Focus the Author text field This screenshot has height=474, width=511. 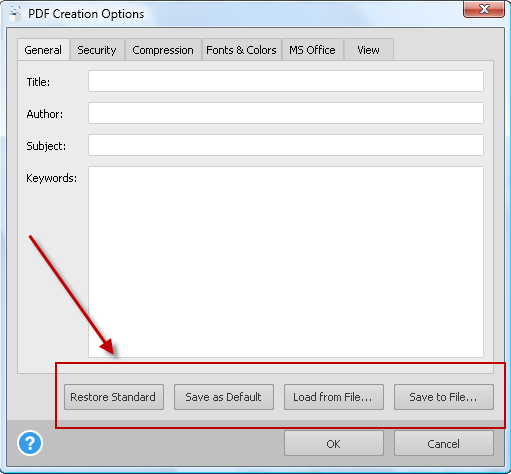[286, 113]
